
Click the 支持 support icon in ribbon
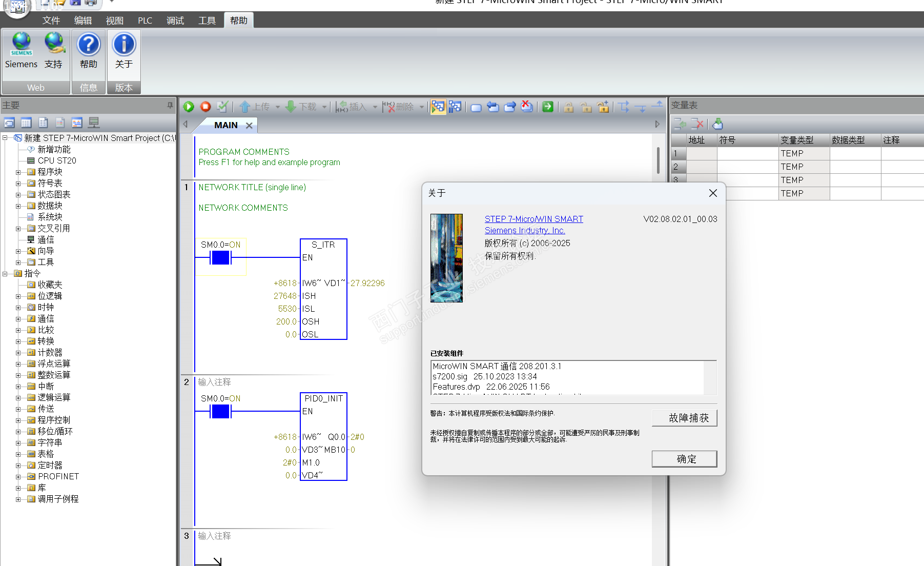[x=54, y=50]
